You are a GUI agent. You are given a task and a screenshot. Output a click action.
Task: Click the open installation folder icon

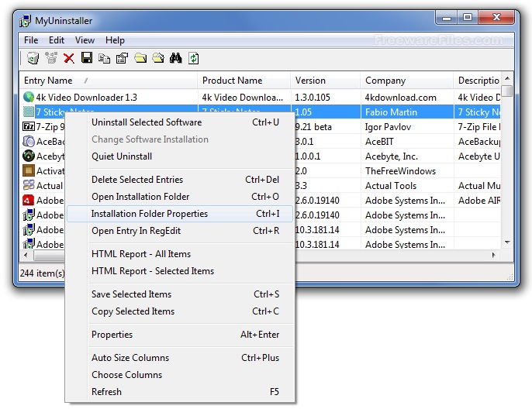pyautogui.click(x=140, y=58)
